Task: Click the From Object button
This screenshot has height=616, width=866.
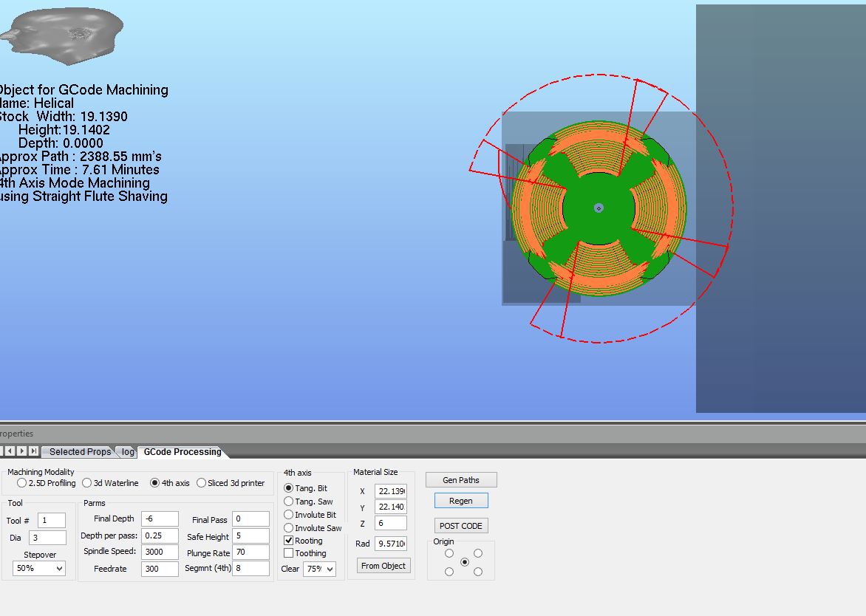Action: coord(383,566)
